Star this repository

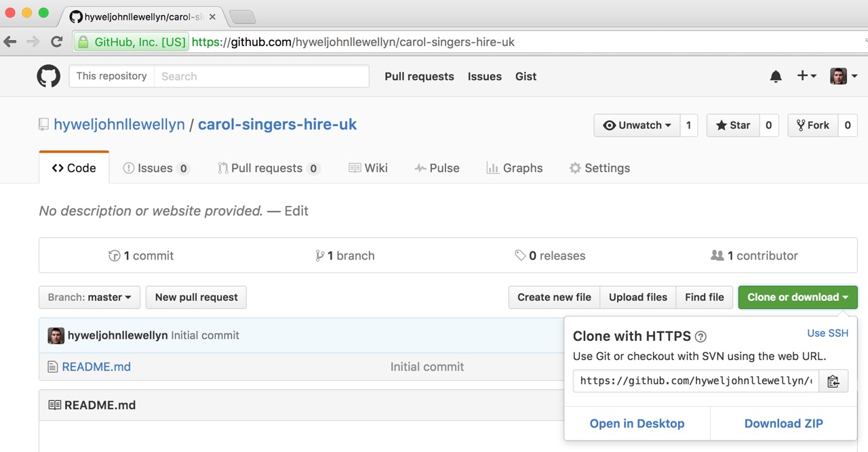pyautogui.click(x=733, y=125)
